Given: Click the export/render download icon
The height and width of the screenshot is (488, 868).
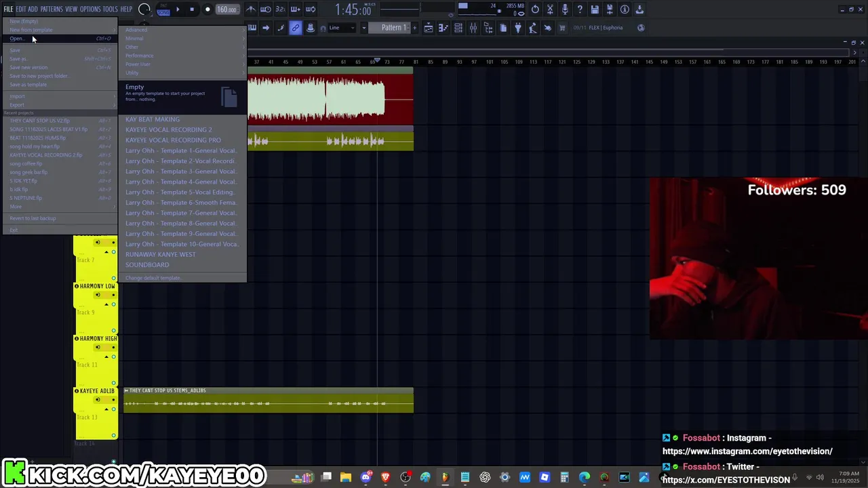Looking at the screenshot, I should click(x=639, y=9).
